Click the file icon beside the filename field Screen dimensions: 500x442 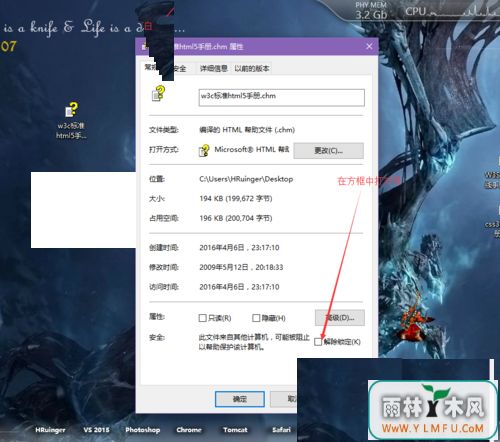tap(158, 94)
